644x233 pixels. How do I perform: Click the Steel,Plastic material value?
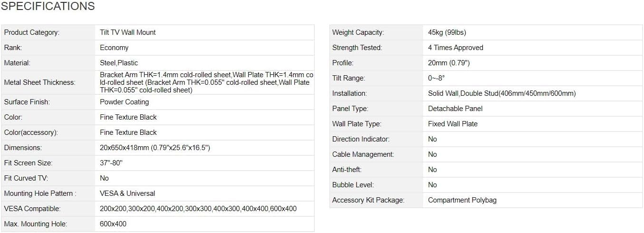point(119,63)
